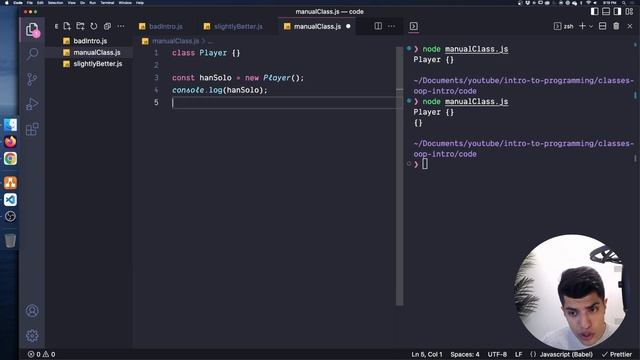Toggle the primary side bar layout button
Screen dimensions: 640x360
pos(595,11)
